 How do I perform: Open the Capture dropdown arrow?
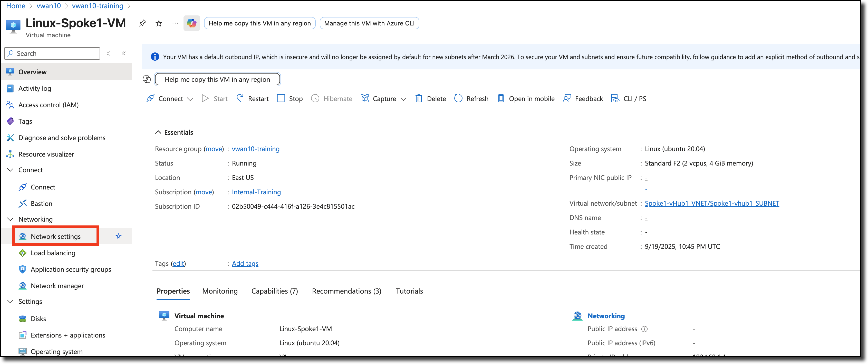coord(403,99)
